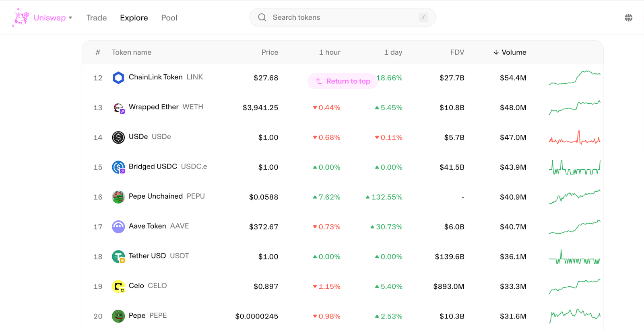Image resolution: width=644 pixels, height=331 pixels.
Task: Click the Pepe frog token icon
Action: coord(118,316)
